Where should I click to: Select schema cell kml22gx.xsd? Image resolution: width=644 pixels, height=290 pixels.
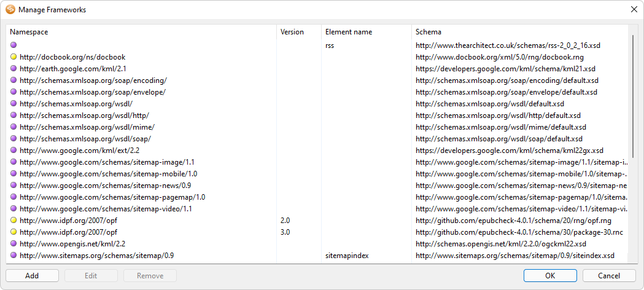coord(510,151)
